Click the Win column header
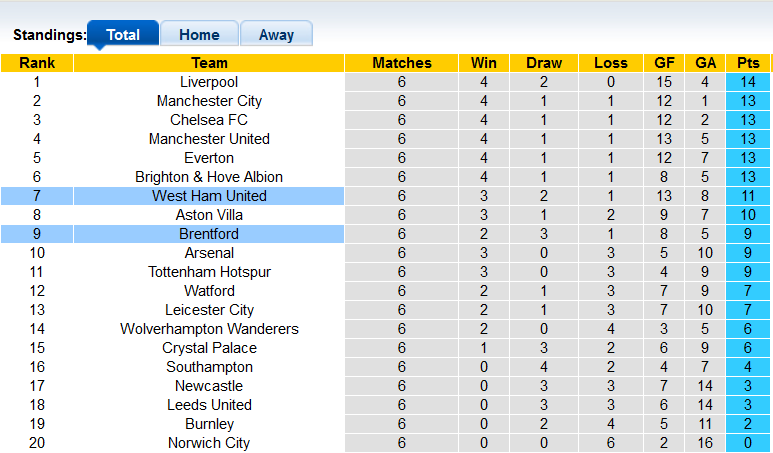The height and width of the screenshot is (453, 773). 483,63
